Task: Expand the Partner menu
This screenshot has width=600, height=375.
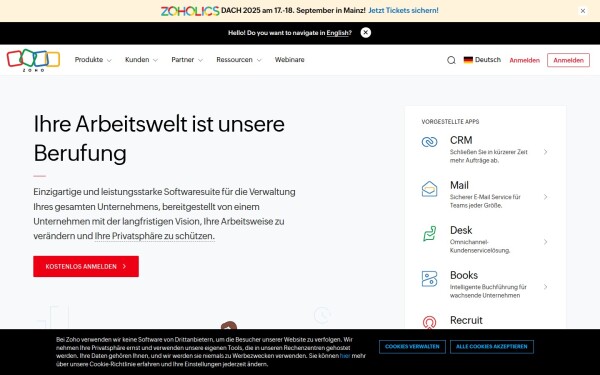Action: tap(187, 60)
